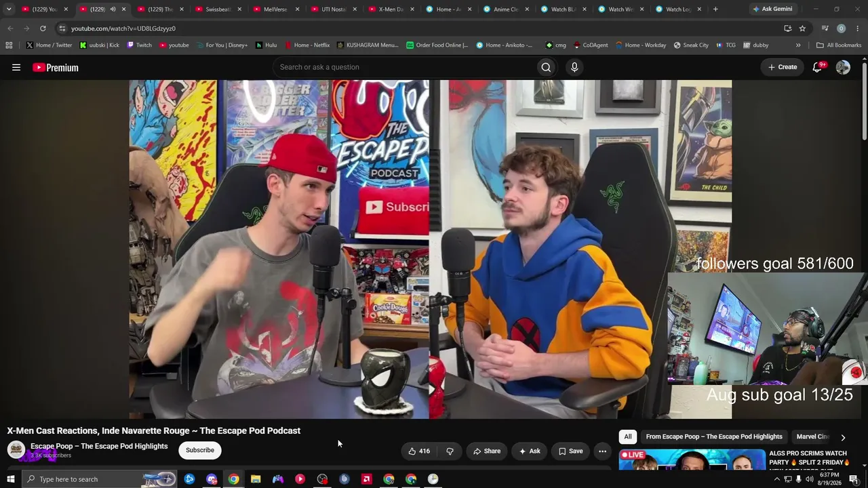Open the uubski Kick bookmark
The image size is (868, 488).
click(99, 45)
